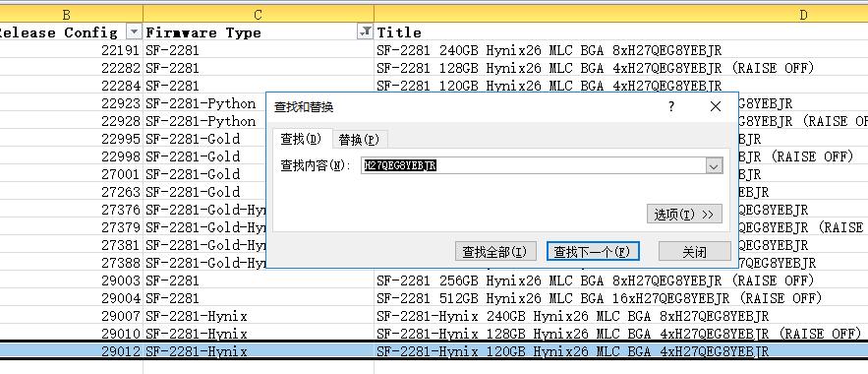This screenshot has width=868, height=374.
Task: Select cell with Release Config 27388
Action: [72, 263]
